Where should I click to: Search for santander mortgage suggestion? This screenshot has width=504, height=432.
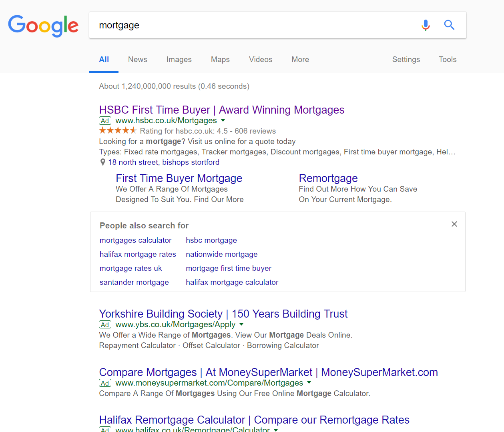134,282
